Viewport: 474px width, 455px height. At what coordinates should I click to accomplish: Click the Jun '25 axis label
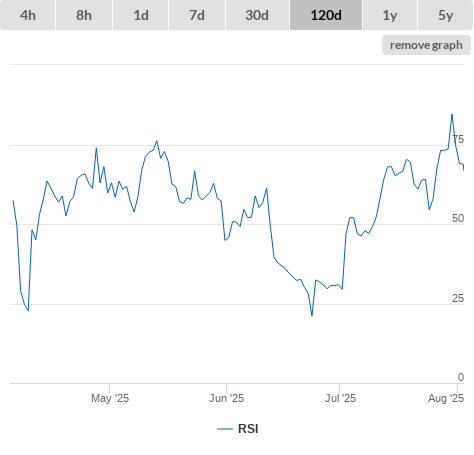pyautogui.click(x=226, y=398)
